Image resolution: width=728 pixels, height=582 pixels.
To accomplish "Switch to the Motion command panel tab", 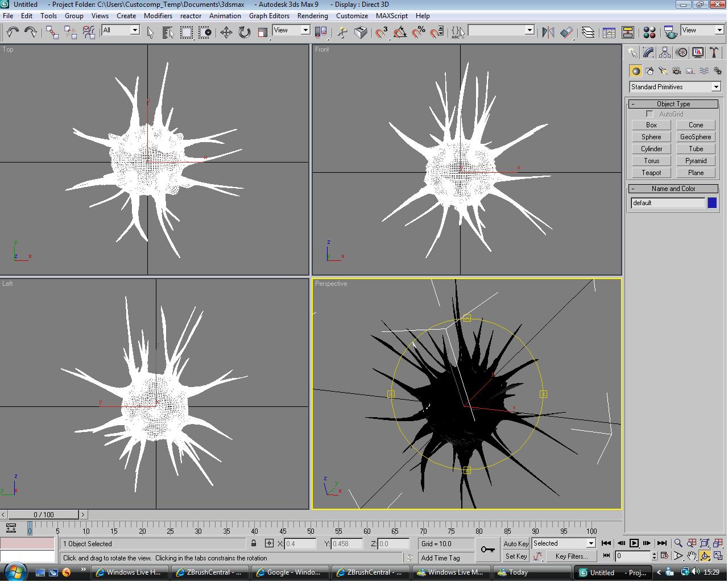I will point(681,52).
